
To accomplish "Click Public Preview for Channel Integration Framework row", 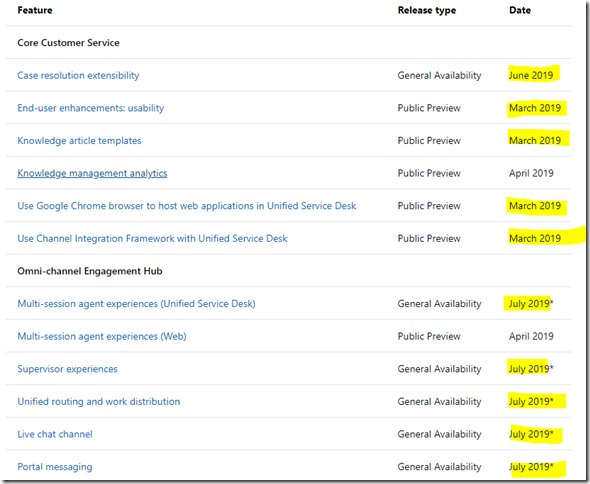I will coord(429,239).
